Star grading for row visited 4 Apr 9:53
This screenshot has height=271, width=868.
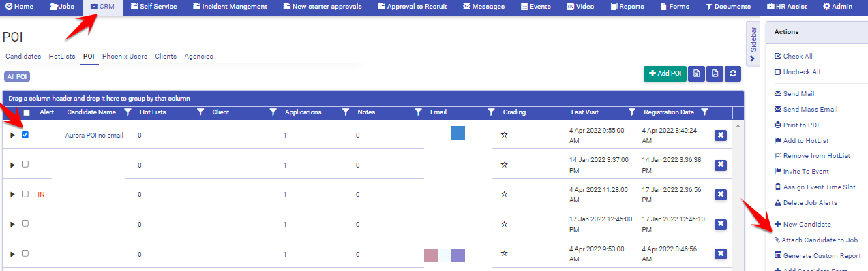pyautogui.click(x=505, y=253)
